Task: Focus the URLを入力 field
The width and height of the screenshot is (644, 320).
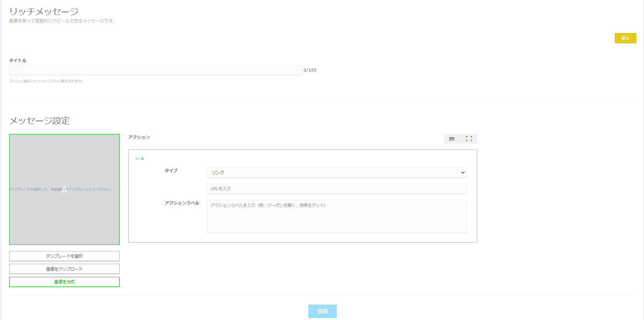Action: [x=336, y=189]
